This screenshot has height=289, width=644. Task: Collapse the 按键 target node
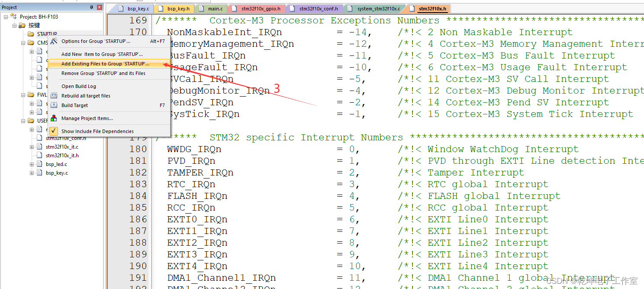(14, 26)
